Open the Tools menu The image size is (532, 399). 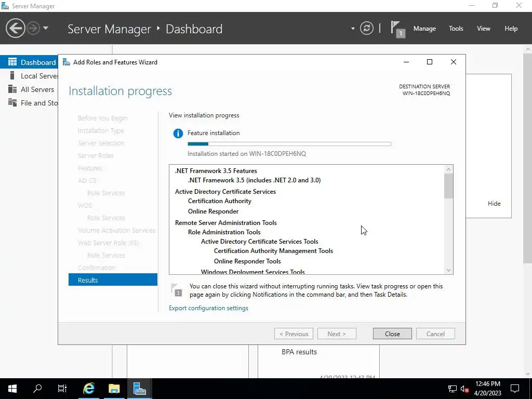[x=456, y=29]
